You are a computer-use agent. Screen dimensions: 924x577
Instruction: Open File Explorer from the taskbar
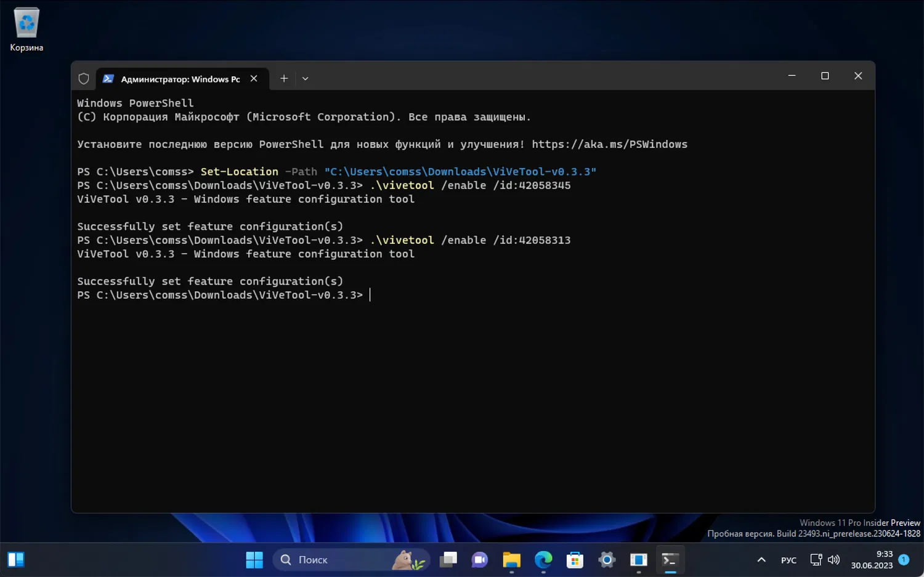pyautogui.click(x=511, y=560)
